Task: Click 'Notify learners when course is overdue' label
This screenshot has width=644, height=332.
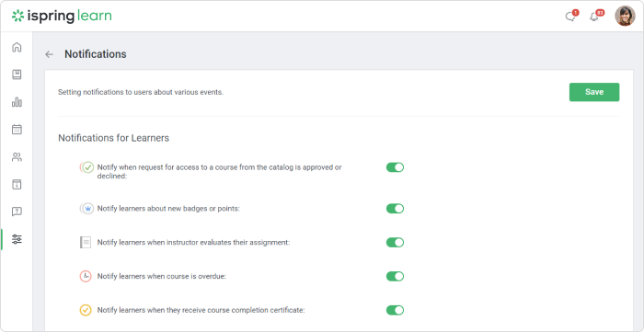Action: [162, 276]
